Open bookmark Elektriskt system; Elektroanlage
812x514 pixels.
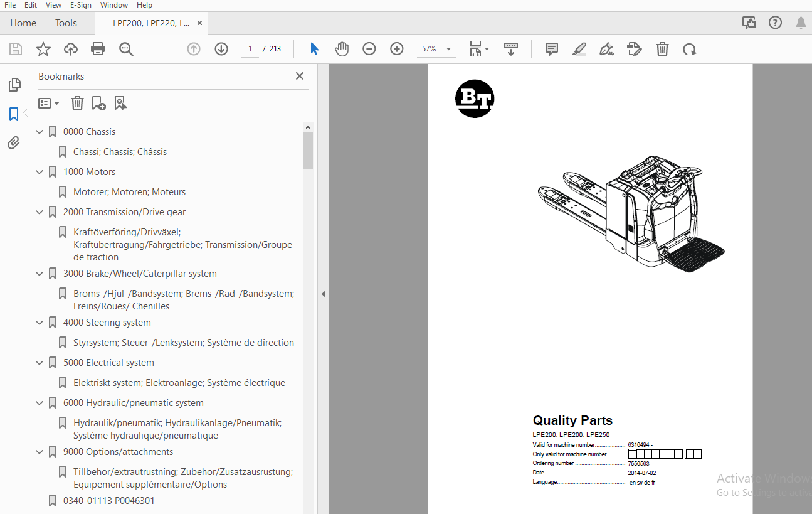point(179,383)
